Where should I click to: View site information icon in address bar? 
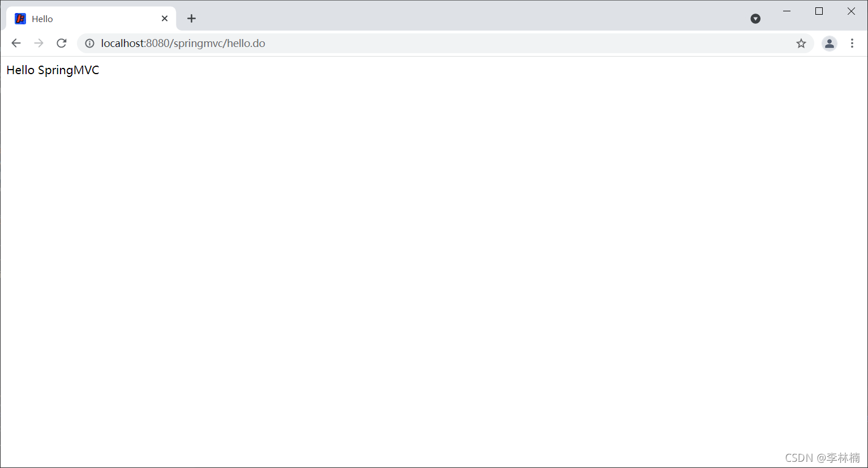tap(89, 44)
